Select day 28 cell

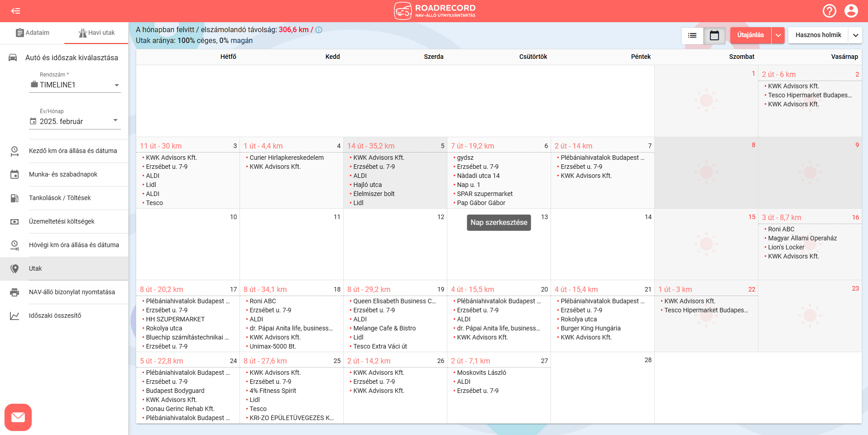tap(603, 388)
